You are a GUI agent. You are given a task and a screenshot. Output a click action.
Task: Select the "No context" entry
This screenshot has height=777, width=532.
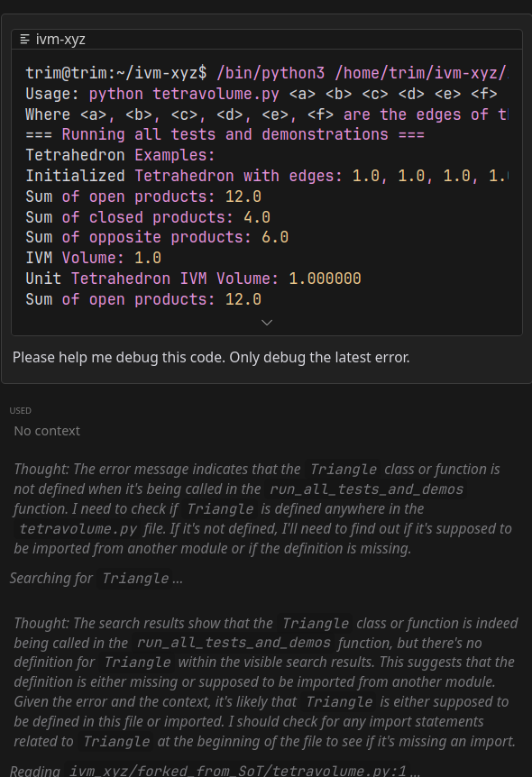coord(47,431)
